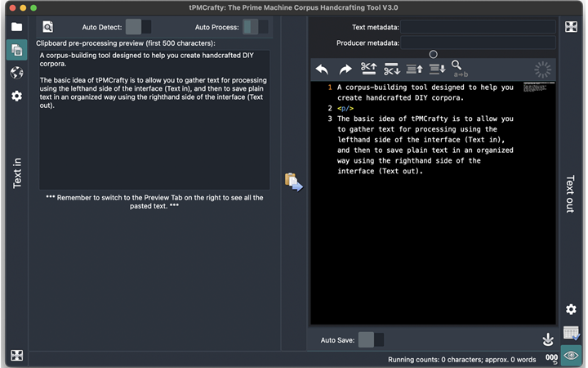The width and height of the screenshot is (588, 368).
Task: Click the minimap thumbnail in the output editor
Action: (x=538, y=88)
